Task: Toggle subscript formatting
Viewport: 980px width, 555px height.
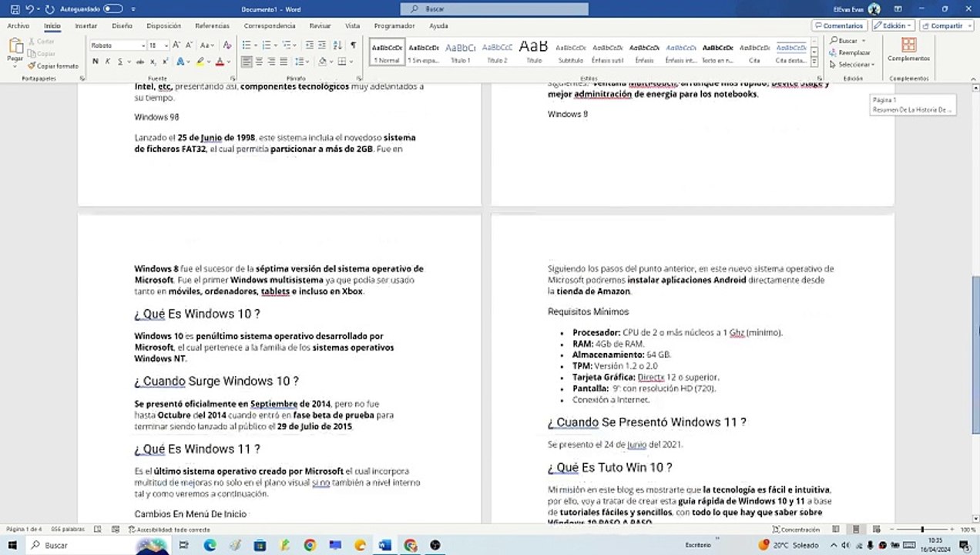Action: 153,62
